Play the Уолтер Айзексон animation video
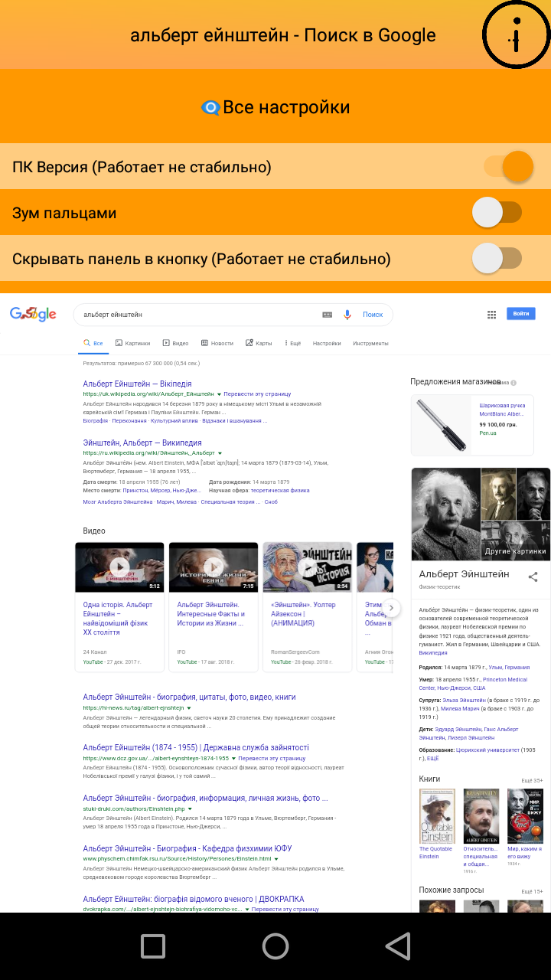 308,567
